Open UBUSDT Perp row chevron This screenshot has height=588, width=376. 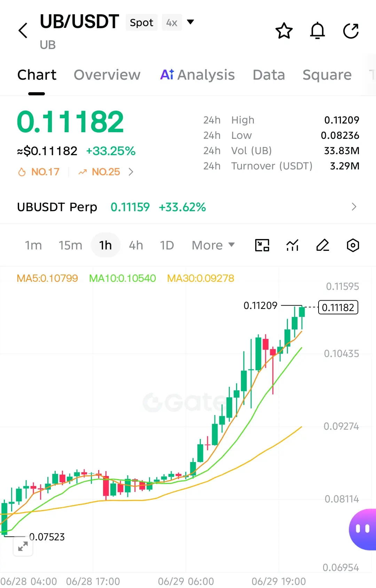coord(354,207)
